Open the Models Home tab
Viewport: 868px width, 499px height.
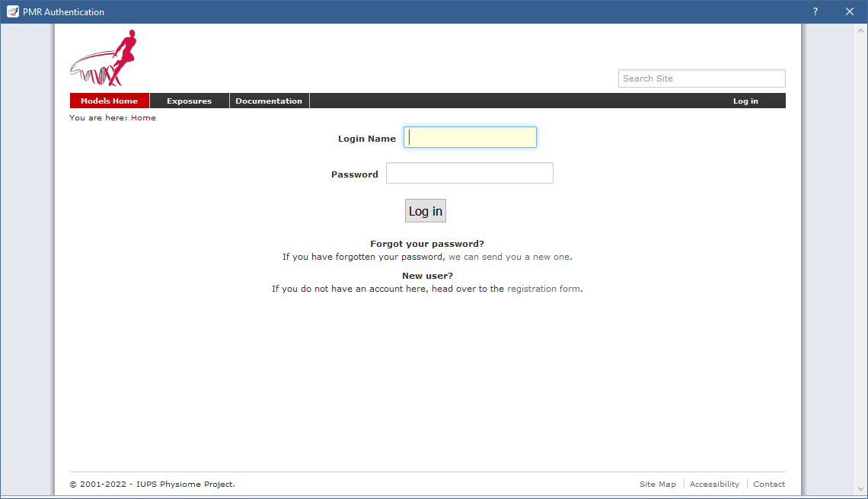click(109, 101)
